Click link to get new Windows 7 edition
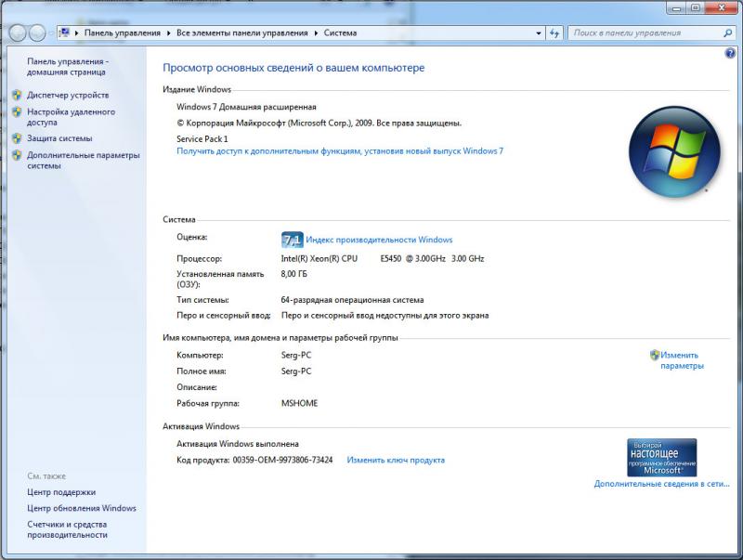The width and height of the screenshot is (743, 560). point(340,151)
